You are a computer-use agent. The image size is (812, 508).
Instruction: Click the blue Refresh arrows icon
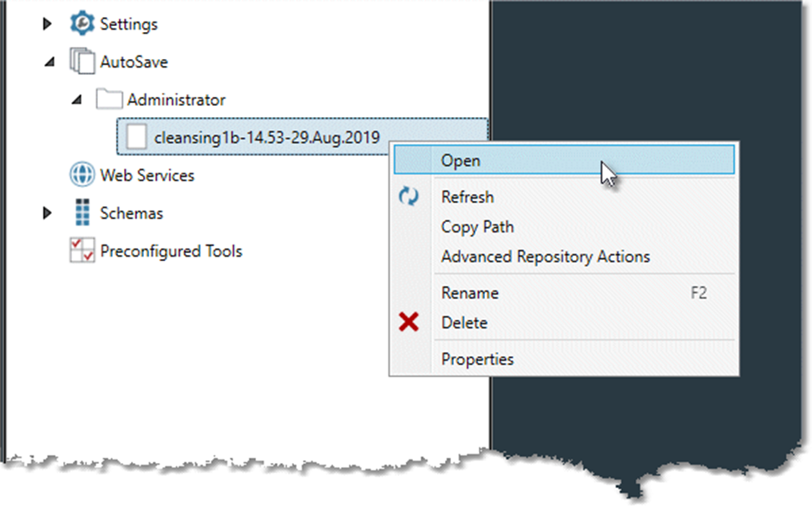pos(409,198)
